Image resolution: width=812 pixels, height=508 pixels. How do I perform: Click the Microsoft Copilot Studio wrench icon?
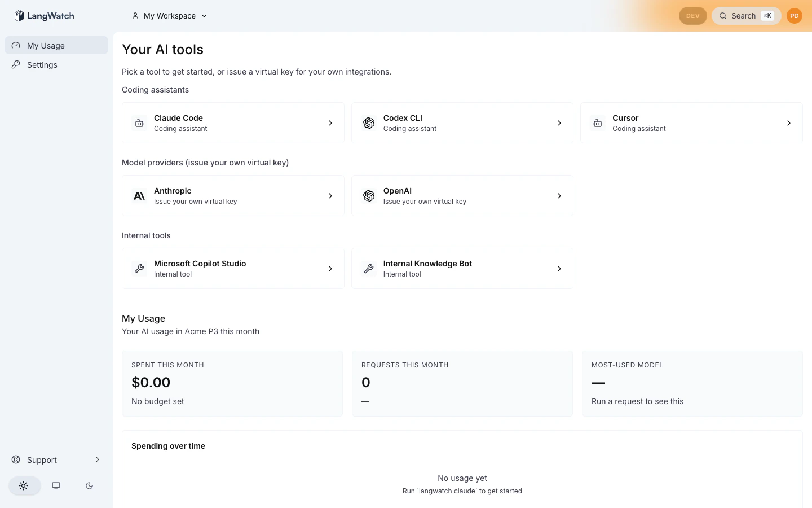click(x=139, y=269)
